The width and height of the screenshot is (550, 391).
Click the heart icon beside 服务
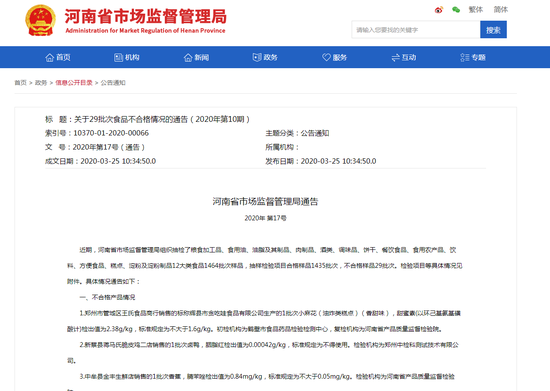(x=326, y=58)
